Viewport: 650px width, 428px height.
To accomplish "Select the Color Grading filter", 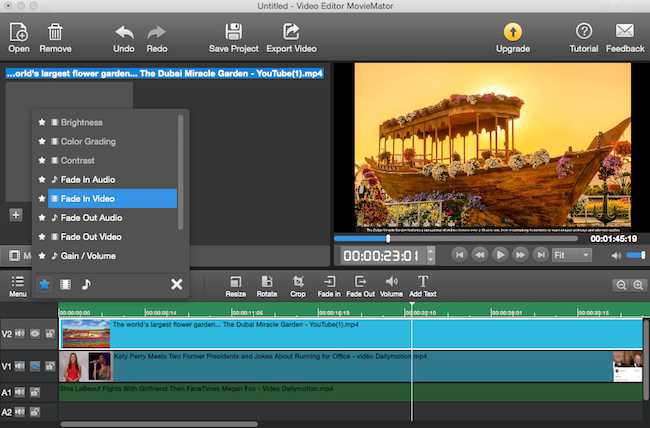I will [x=112, y=141].
